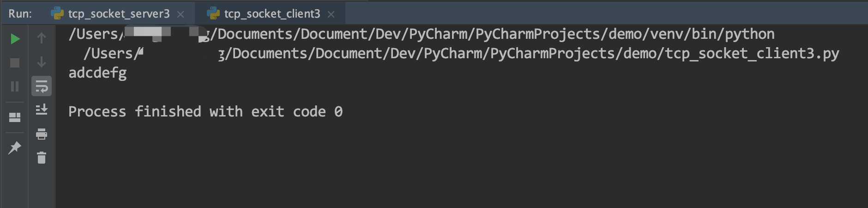Pause output with the pause icon
The height and width of the screenshot is (208, 868).
(x=15, y=86)
